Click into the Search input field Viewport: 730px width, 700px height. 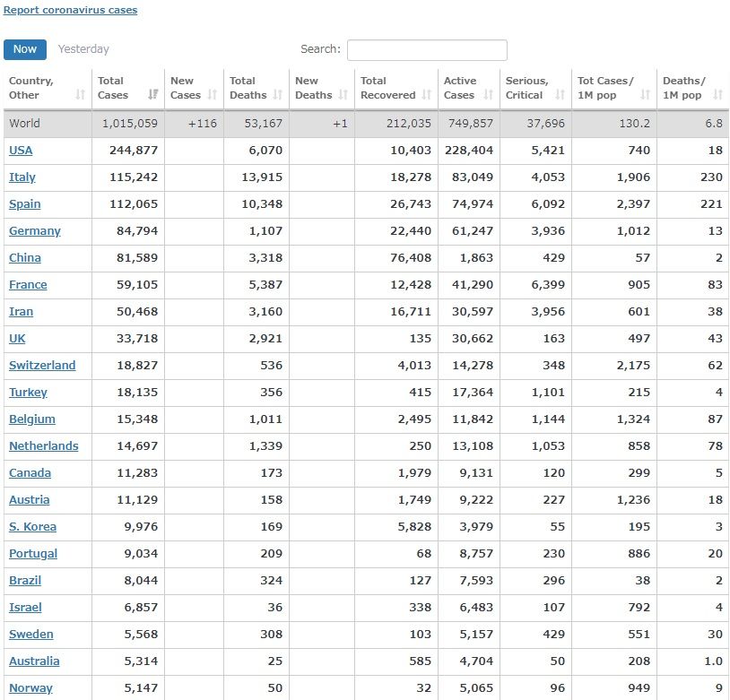click(427, 50)
